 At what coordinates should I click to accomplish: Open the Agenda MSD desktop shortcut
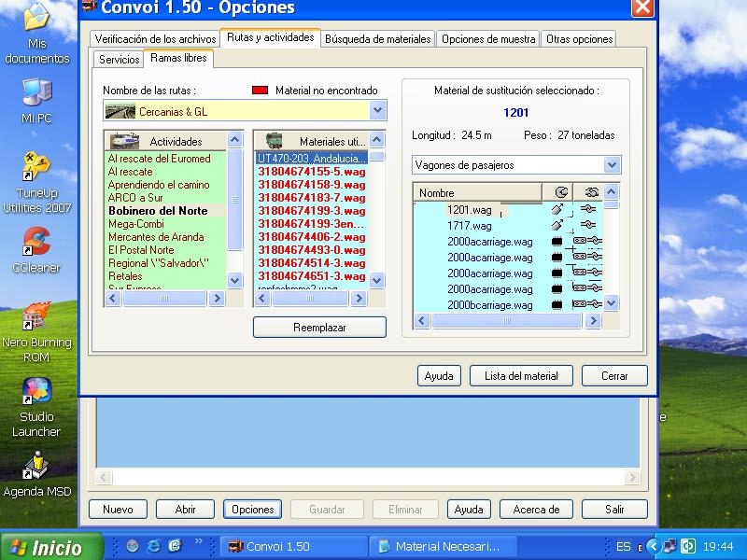36,465
